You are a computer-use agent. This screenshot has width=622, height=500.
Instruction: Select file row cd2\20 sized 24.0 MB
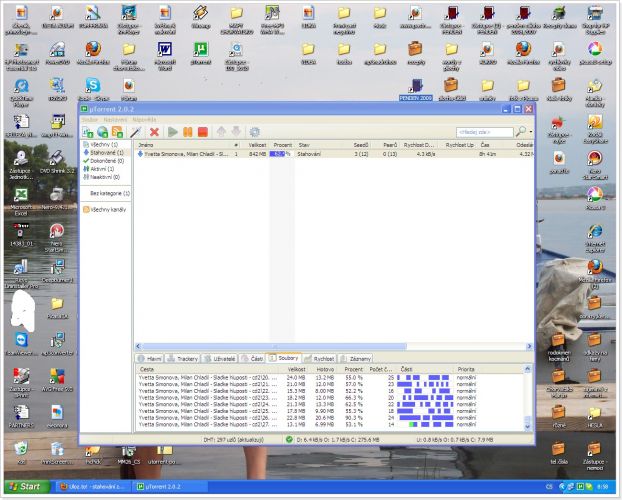click(307, 378)
